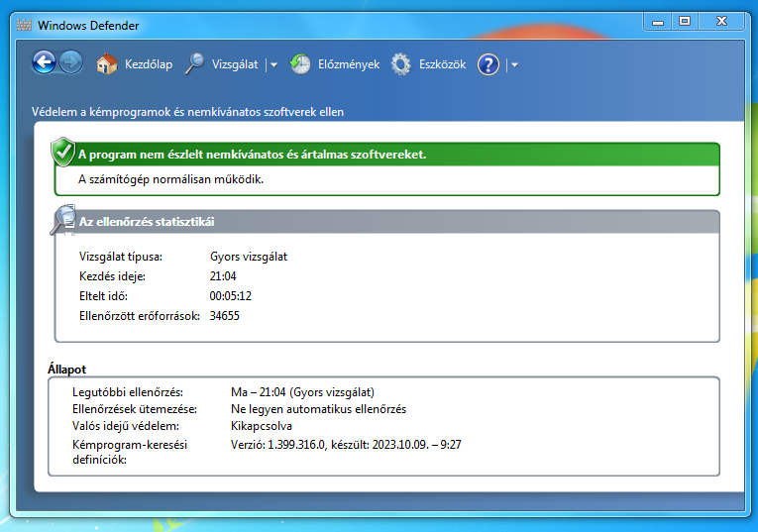Screen dimensions: 758x532
Task: Click the elapsed time value 00:05:12
Action: (x=231, y=296)
